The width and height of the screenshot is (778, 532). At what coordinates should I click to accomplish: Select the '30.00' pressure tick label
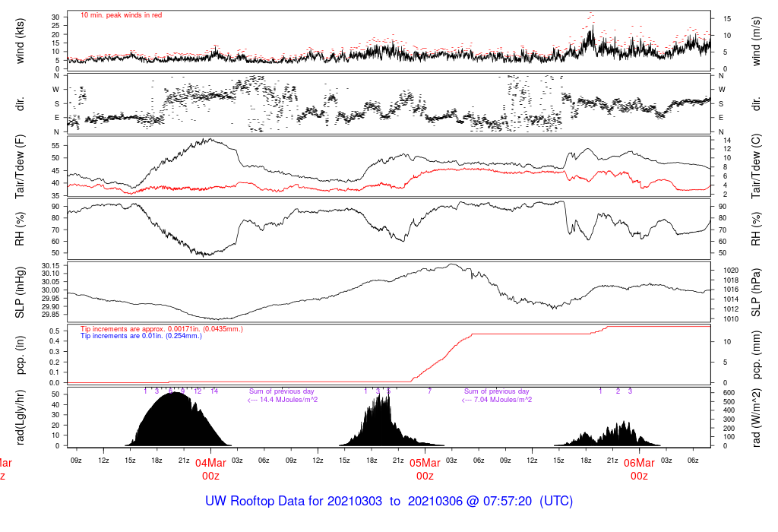50,290
